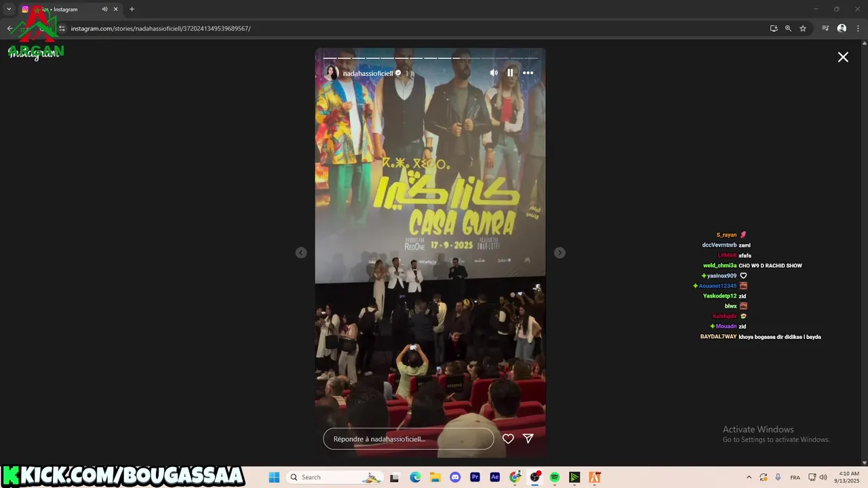Click the story progress bar at top

(x=430, y=58)
